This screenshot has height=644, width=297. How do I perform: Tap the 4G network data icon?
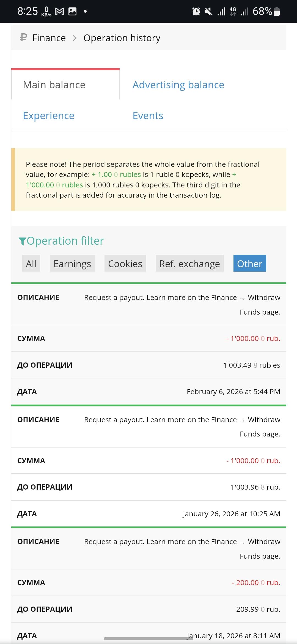233,12
